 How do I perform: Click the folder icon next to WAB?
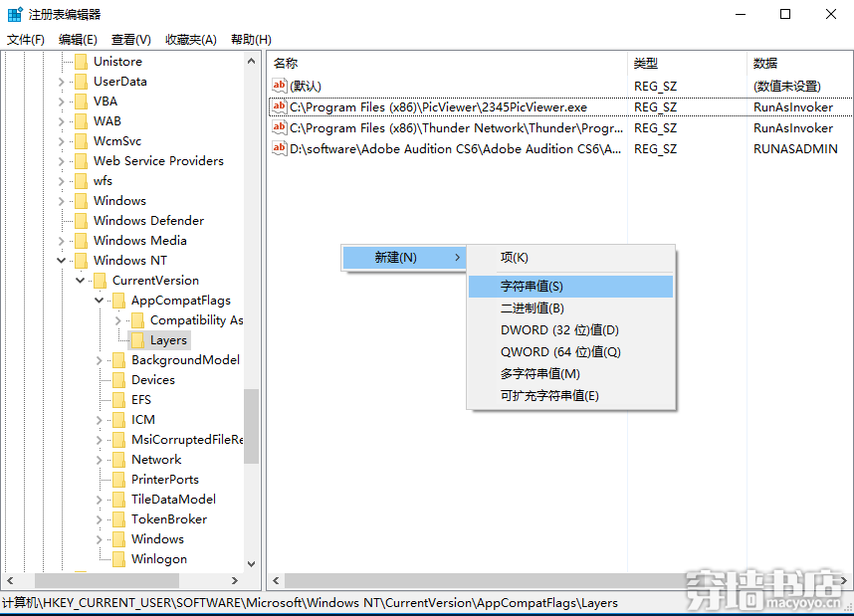pyautogui.click(x=82, y=121)
